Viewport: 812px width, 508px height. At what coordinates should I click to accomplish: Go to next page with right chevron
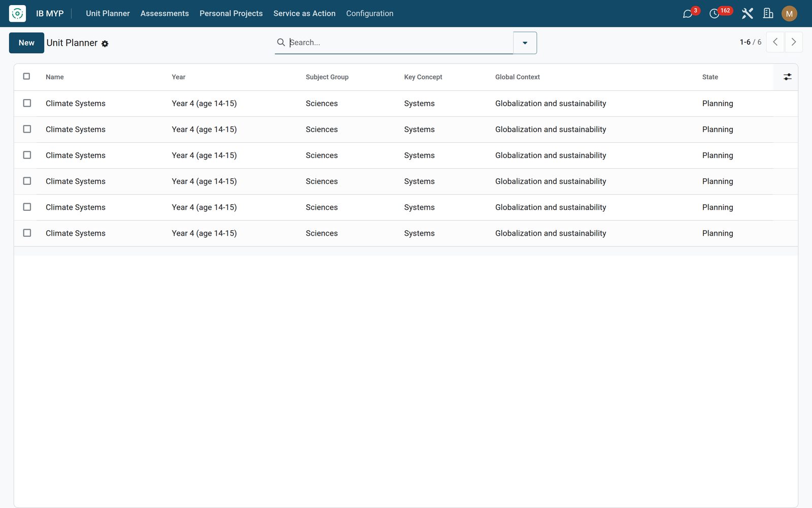point(794,42)
